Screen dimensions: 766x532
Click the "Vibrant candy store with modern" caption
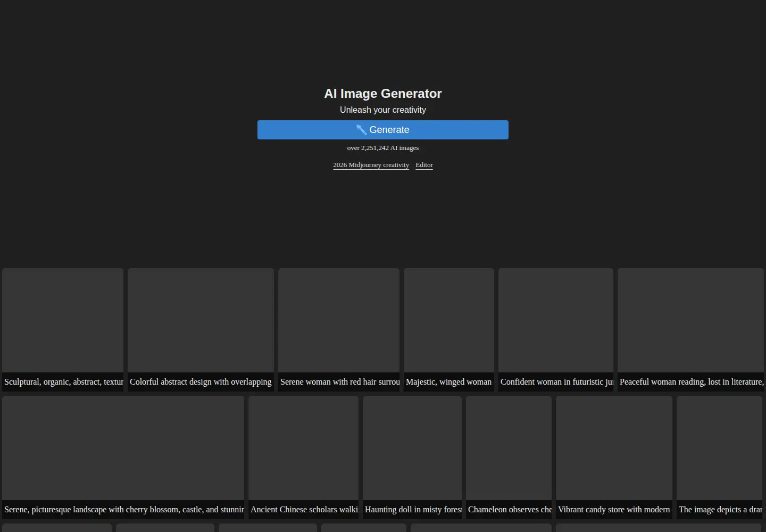coord(614,510)
